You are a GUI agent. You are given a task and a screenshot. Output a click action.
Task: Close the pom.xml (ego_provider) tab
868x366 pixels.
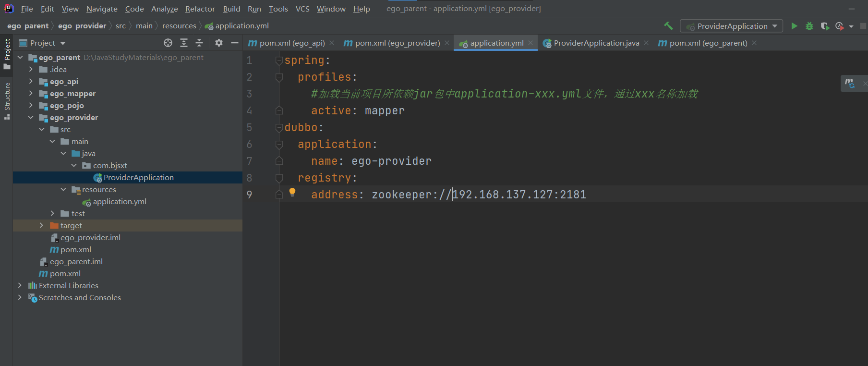click(447, 43)
